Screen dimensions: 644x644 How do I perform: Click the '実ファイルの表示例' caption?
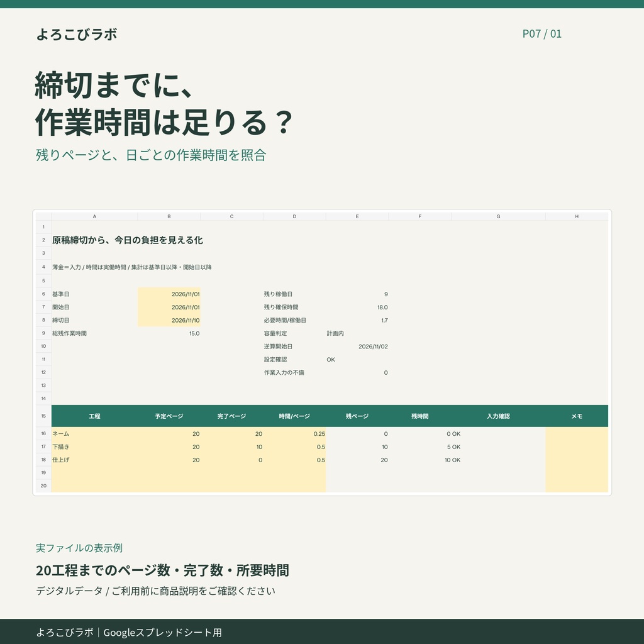click(x=79, y=548)
